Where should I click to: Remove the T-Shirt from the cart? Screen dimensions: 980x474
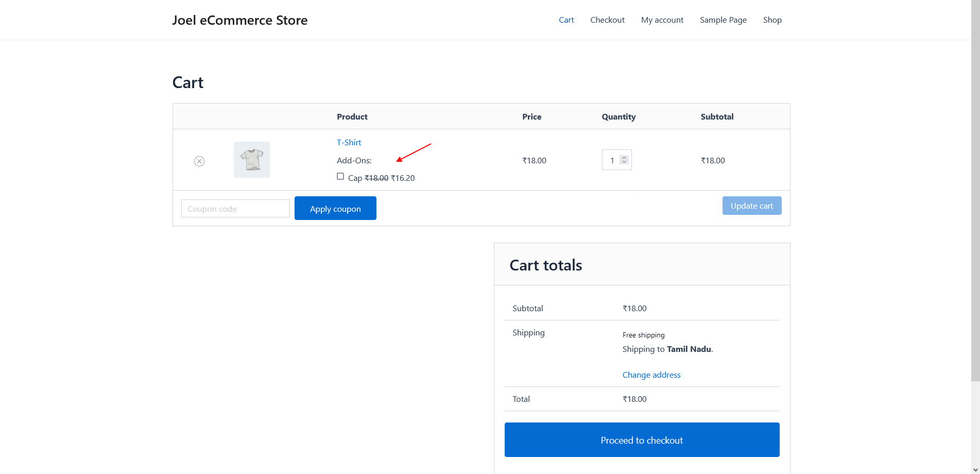pyautogui.click(x=199, y=161)
